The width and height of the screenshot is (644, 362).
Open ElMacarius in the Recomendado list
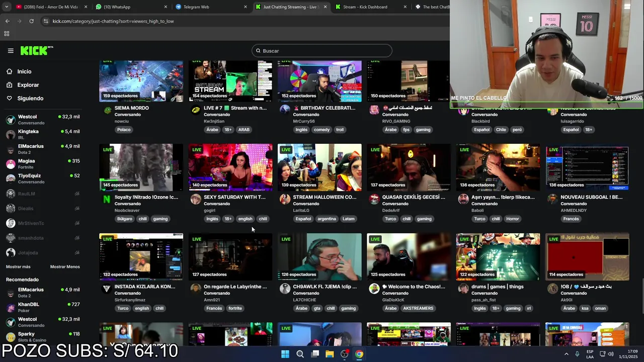point(43,292)
